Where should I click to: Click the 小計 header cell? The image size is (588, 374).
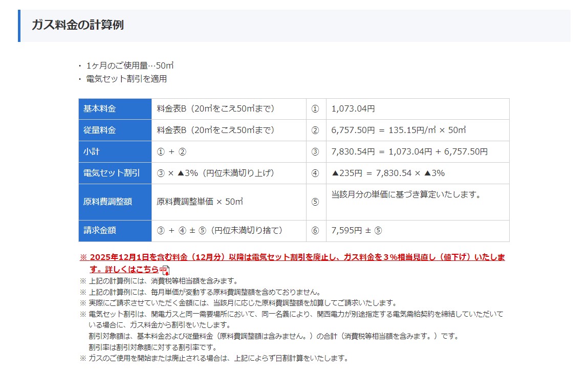click(115, 152)
